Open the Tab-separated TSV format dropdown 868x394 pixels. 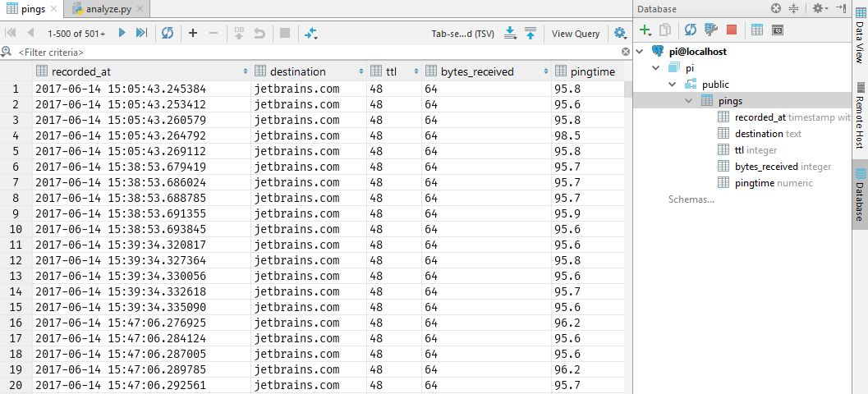[x=463, y=34]
